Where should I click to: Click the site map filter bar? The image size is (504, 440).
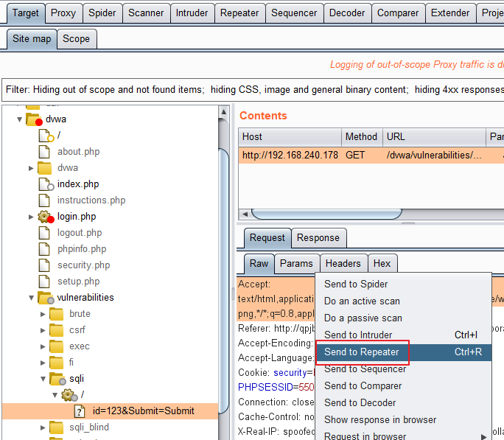point(253,90)
